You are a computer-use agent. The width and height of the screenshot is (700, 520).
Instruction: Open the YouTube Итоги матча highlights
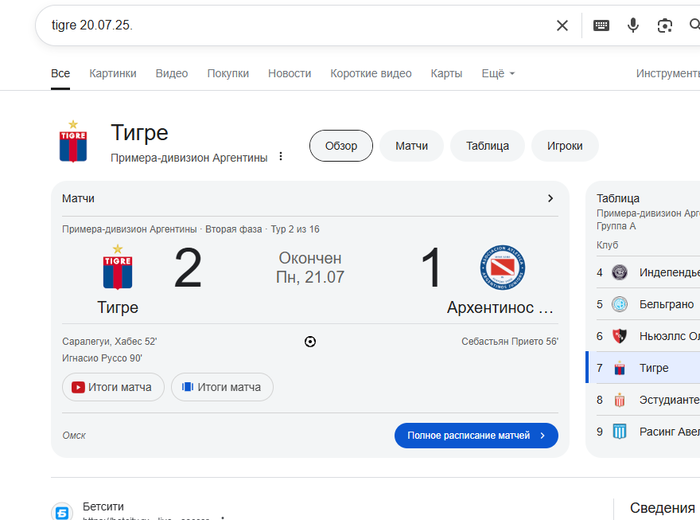(113, 387)
